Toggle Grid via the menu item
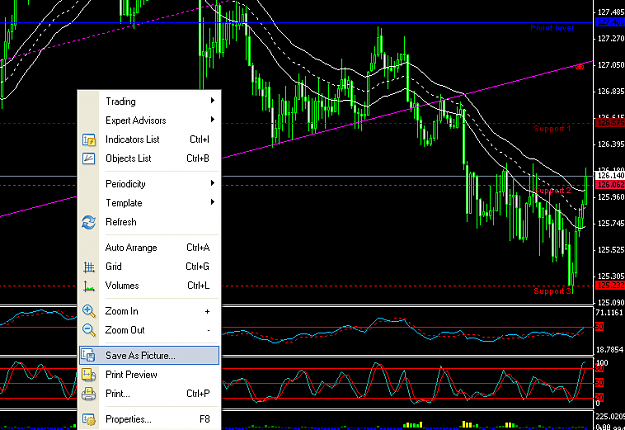The height and width of the screenshot is (430, 625). click(x=149, y=267)
